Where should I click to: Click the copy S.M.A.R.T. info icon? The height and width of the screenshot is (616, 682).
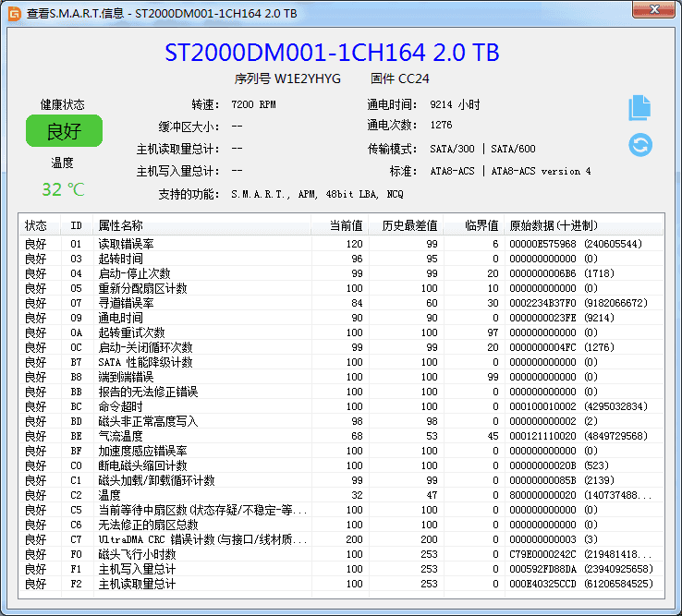[639, 107]
